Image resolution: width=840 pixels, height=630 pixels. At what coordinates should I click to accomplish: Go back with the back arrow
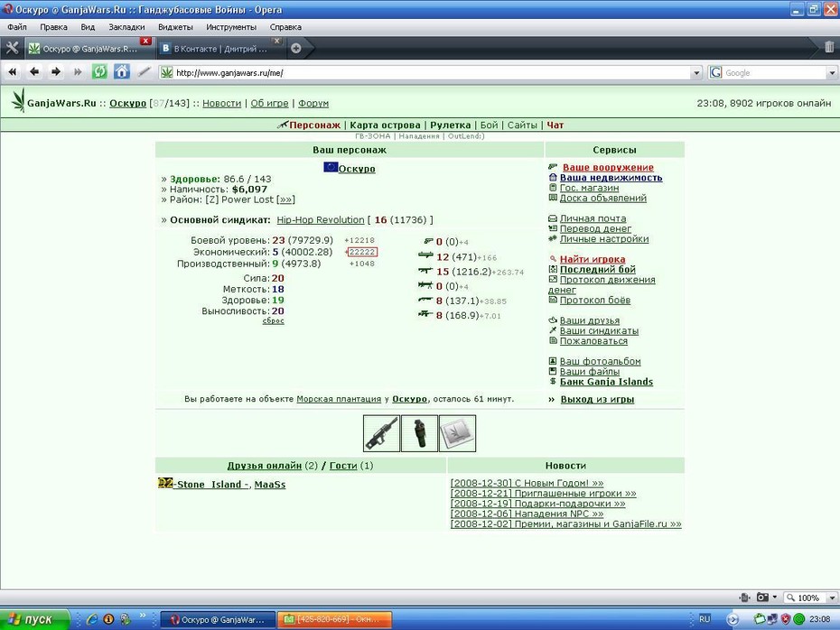tap(34, 71)
